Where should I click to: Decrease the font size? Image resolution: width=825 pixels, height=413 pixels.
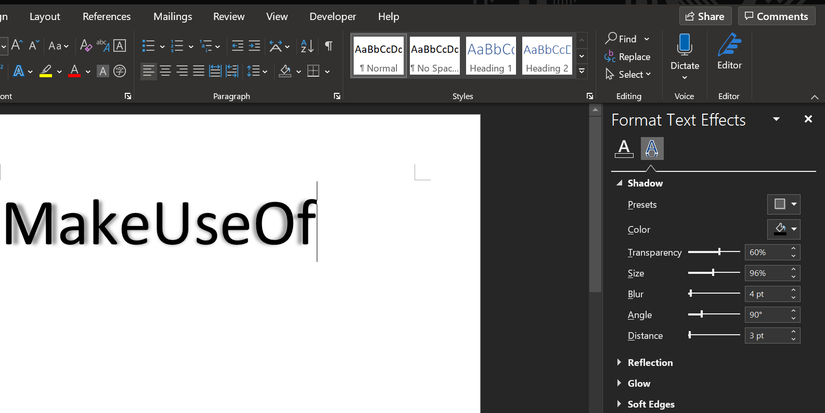click(x=34, y=46)
